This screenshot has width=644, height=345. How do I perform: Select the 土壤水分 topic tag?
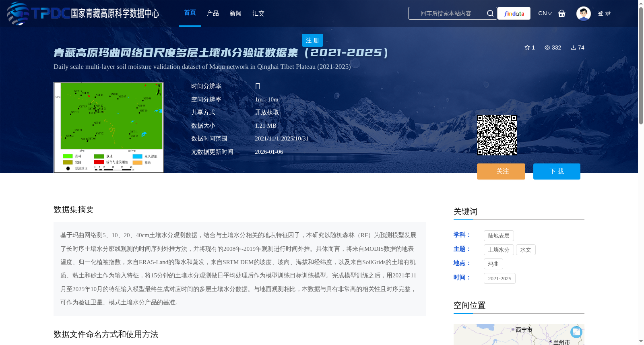click(499, 250)
